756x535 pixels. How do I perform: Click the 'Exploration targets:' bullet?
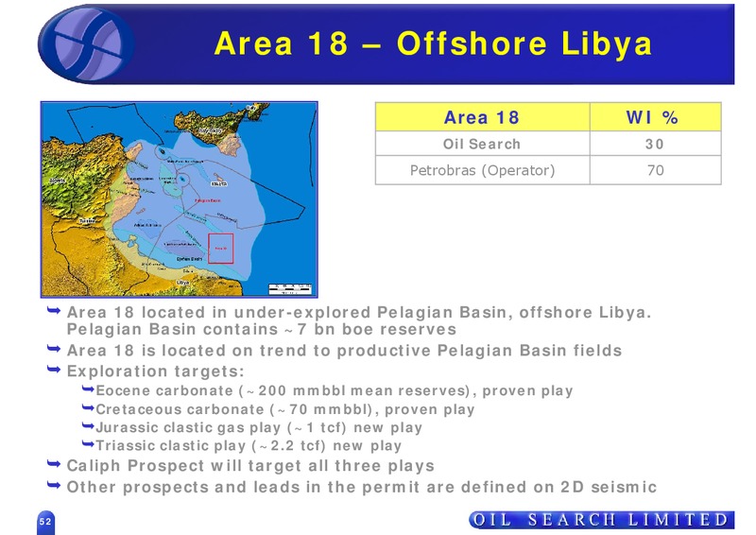(156, 371)
